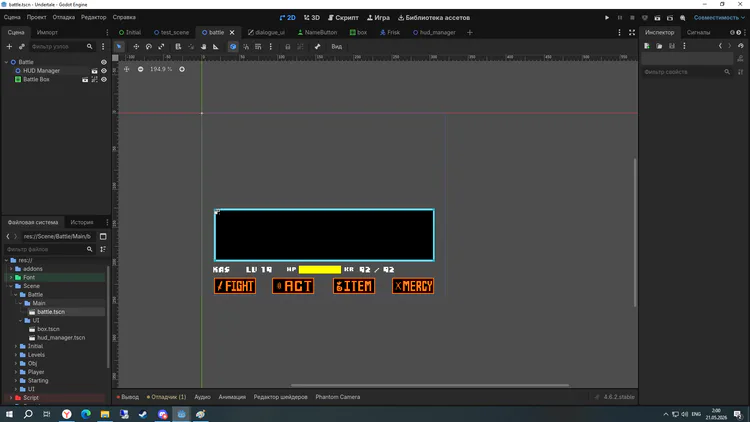Open the Библиотека ассетов workspace

[x=434, y=18]
